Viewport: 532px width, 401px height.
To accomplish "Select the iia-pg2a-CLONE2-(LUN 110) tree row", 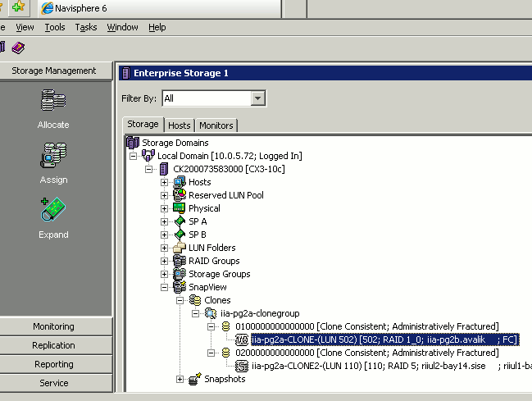I will point(392,366).
